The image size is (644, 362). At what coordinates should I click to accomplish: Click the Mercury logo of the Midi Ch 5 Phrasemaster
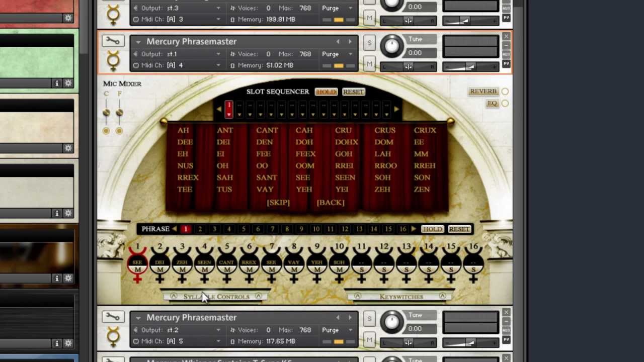pyautogui.click(x=113, y=337)
